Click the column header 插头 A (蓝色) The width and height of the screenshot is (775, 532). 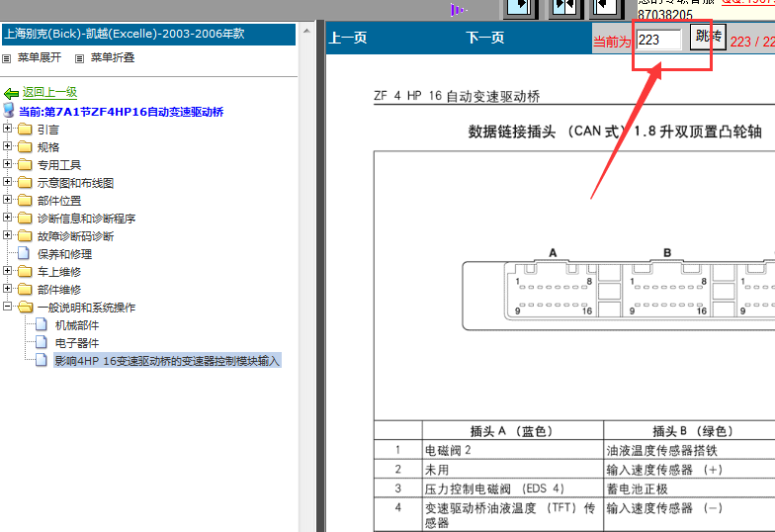click(512, 431)
